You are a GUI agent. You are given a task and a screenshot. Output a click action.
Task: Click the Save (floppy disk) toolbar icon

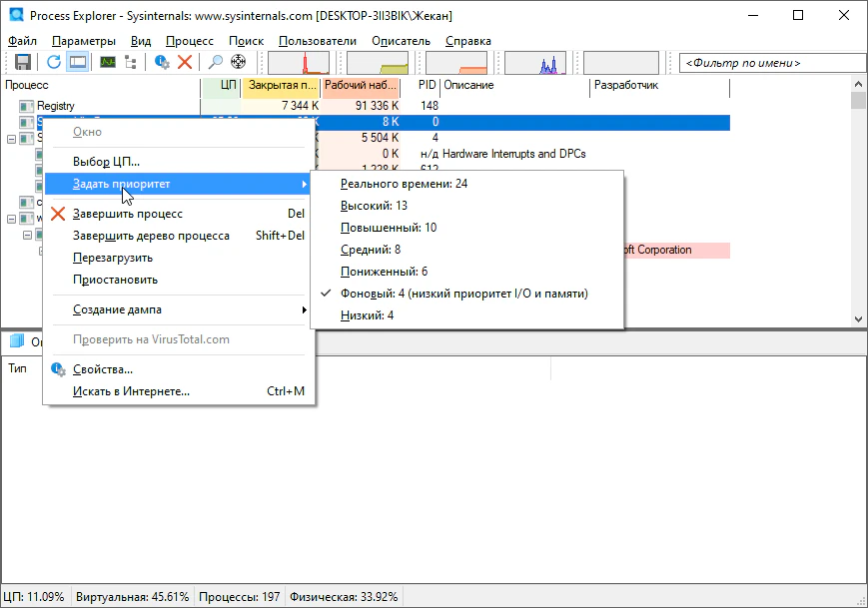[x=22, y=62]
